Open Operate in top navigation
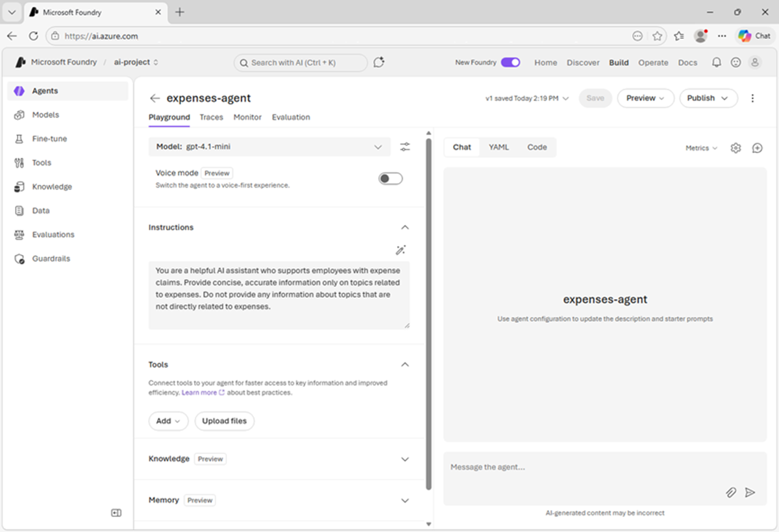This screenshot has width=779, height=532. [x=653, y=63]
